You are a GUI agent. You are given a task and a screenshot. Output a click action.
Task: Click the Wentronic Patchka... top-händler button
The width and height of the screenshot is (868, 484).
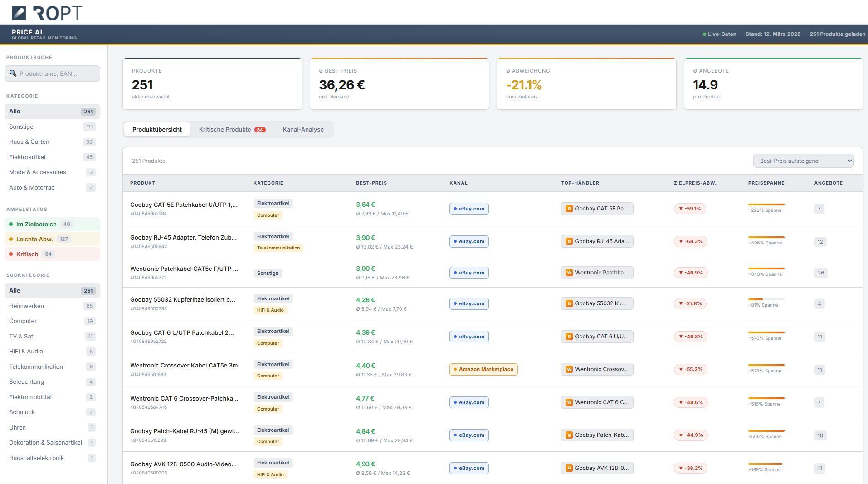coord(597,273)
